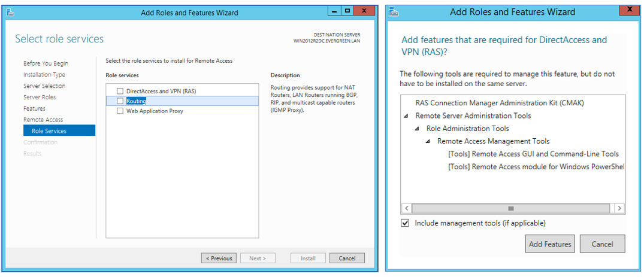Check the DirectAccess and VPN (RAS) box
Viewport: 644px width, 277px height.
click(120, 91)
